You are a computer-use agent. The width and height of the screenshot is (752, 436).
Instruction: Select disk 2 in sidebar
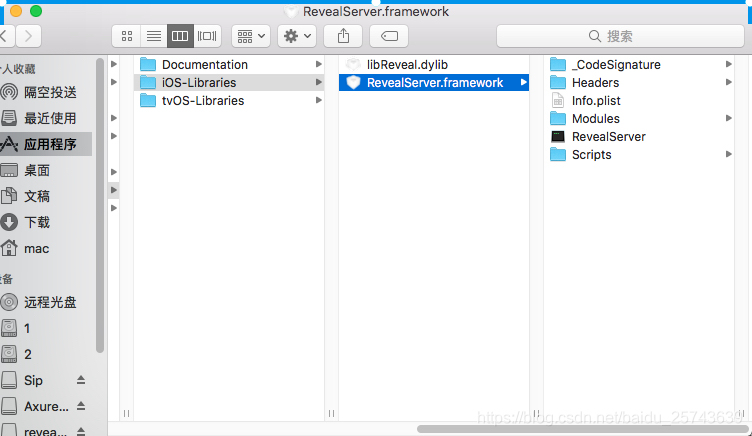point(46,354)
